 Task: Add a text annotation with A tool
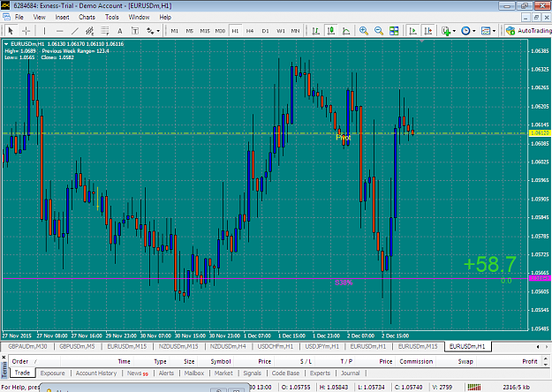(120, 31)
